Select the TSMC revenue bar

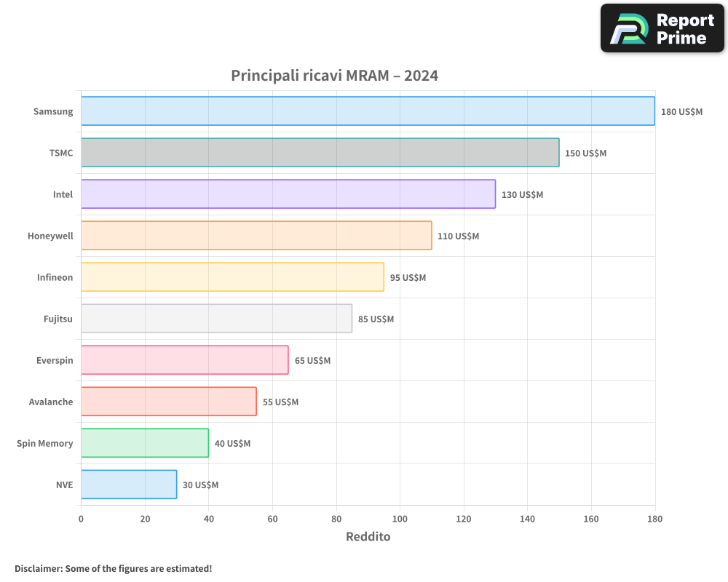[x=320, y=153]
